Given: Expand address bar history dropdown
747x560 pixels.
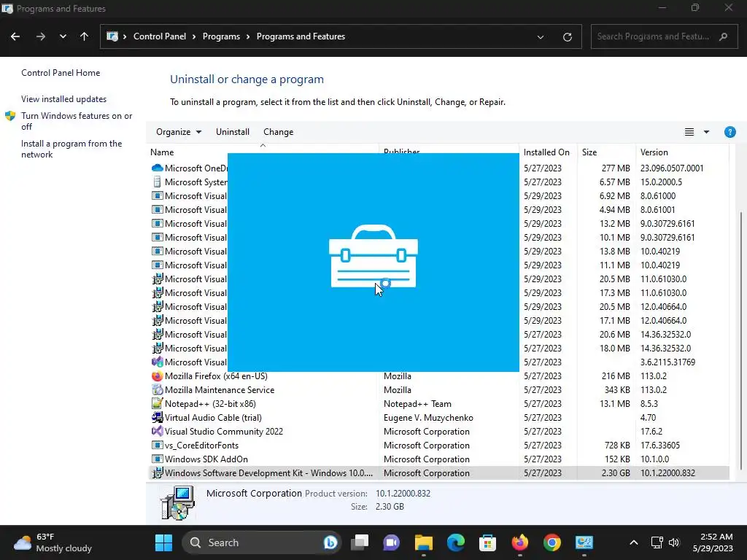Looking at the screenshot, I should (541, 36).
